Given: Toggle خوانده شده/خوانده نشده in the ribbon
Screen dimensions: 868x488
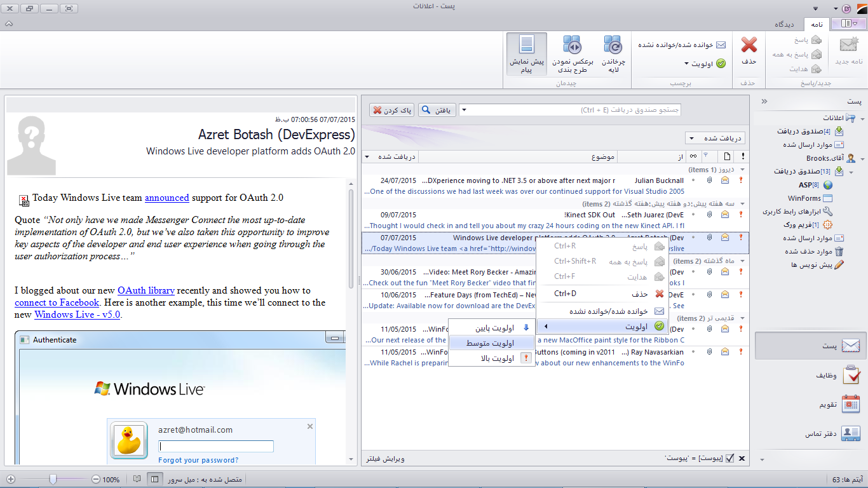Looking at the screenshot, I should [682, 45].
